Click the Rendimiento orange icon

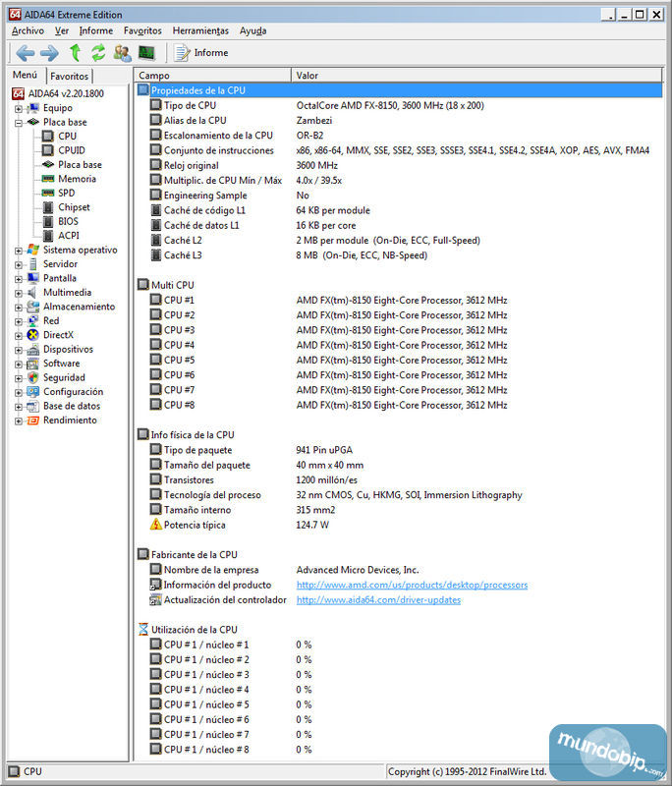pos(33,421)
